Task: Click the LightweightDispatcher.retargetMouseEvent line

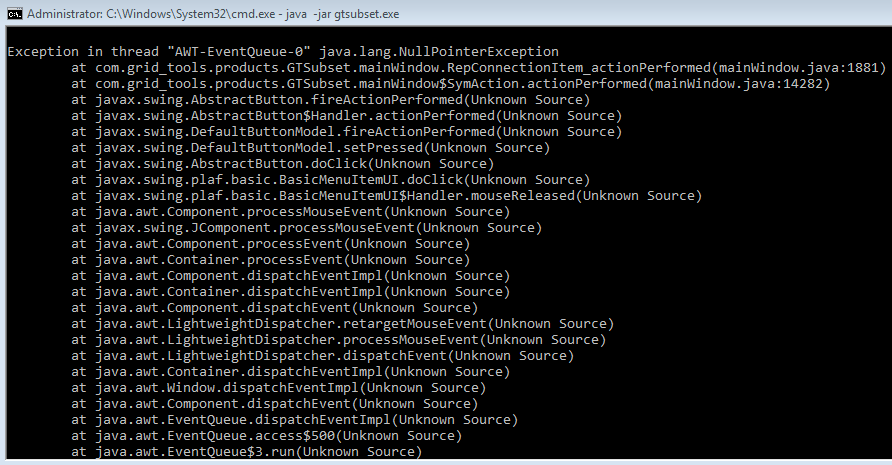Action: (342, 323)
